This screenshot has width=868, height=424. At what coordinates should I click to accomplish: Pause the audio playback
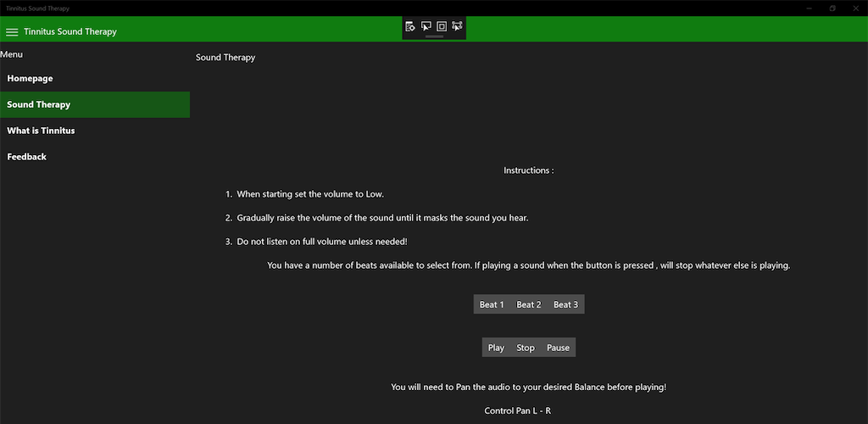click(558, 348)
